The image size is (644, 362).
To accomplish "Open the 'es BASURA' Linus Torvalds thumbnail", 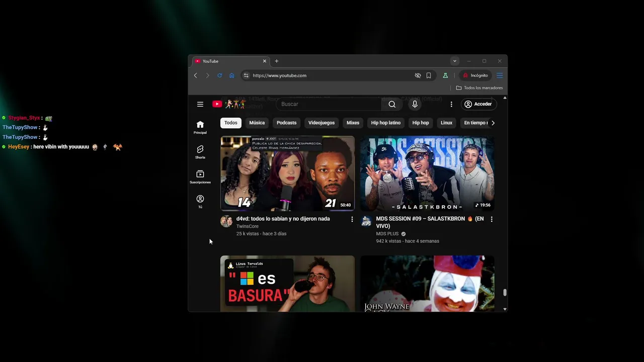I will click(287, 284).
